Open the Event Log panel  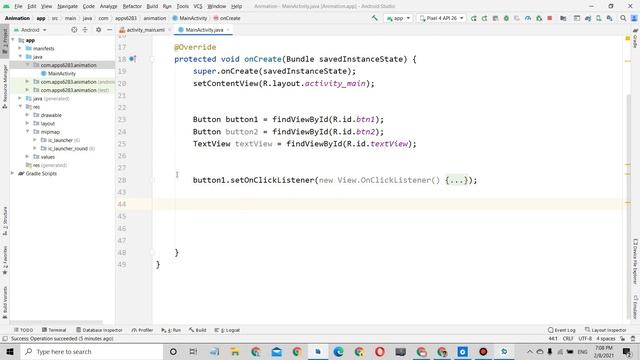click(562, 330)
